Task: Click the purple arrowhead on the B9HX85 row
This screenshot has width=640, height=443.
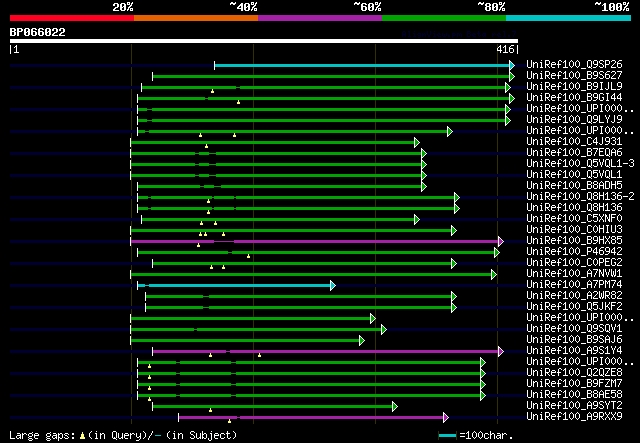Action: 501,242
